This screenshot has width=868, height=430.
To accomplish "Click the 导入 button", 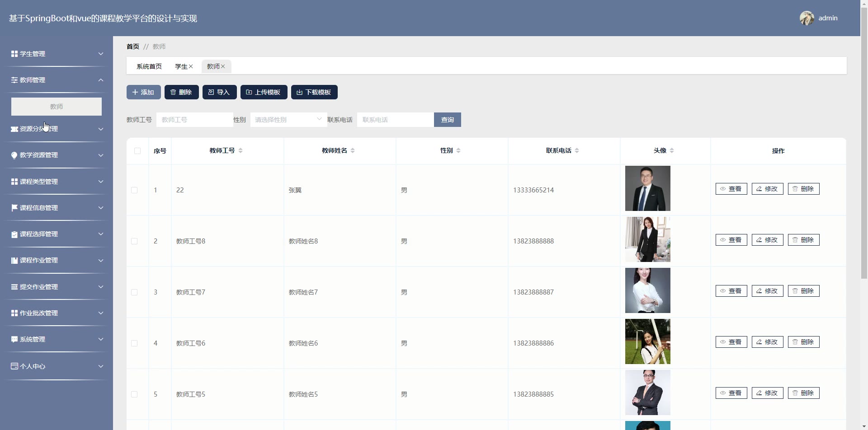I will pos(219,92).
